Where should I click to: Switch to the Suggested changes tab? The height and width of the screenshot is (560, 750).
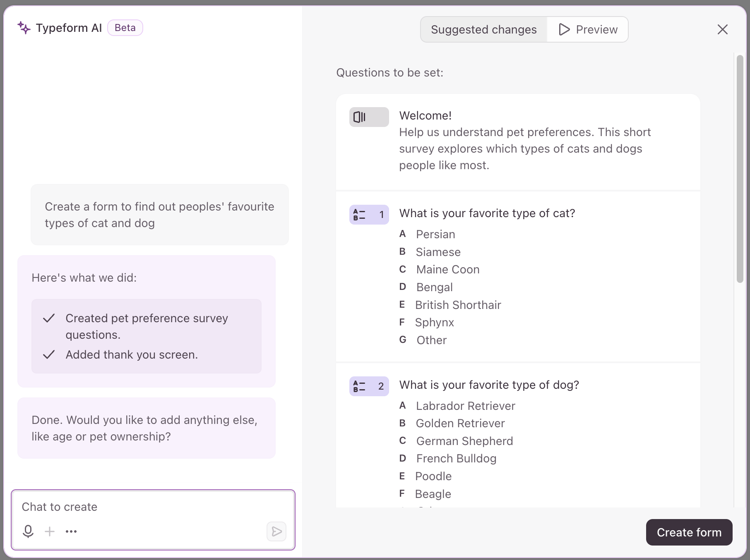click(483, 29)
